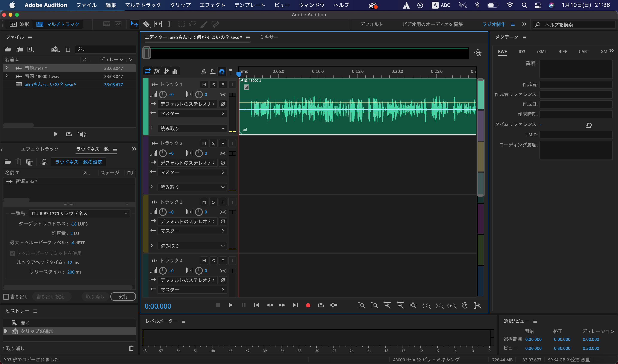Click the loop playback button
This screenshot has height=364, width=618.
pyautogui.click(x=321, y=305)
